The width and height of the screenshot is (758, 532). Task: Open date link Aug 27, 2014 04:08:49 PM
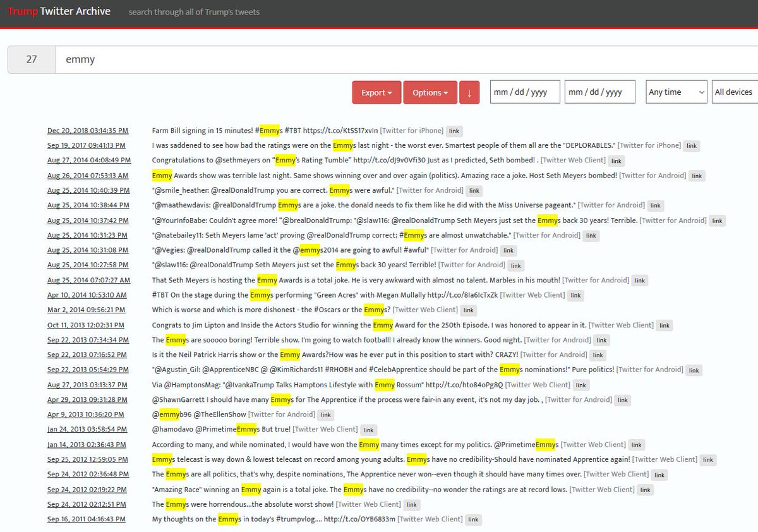[89, 160]
